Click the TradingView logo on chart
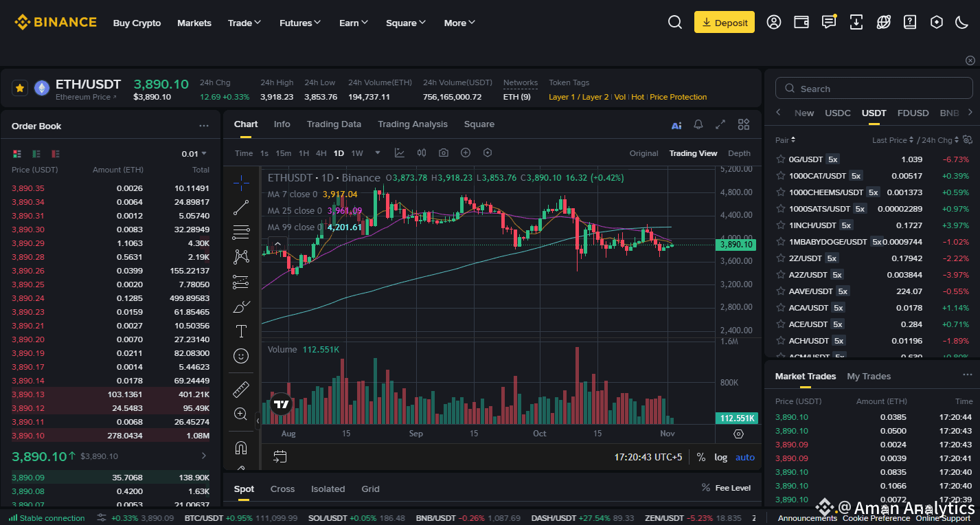The image size is (980, 525). tap(281, 404)
